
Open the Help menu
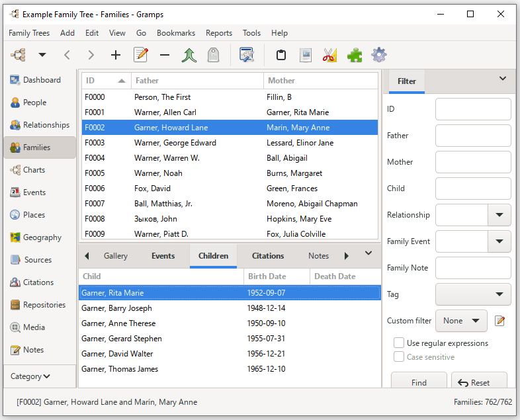[x=279, y=33]
